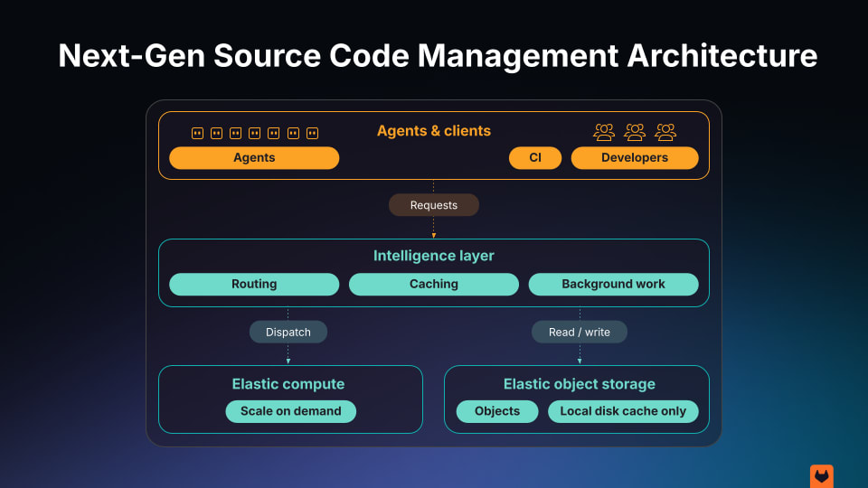
Task: Click the last agent bot icon
Action: pyautogui.click(x=312, y=133)
